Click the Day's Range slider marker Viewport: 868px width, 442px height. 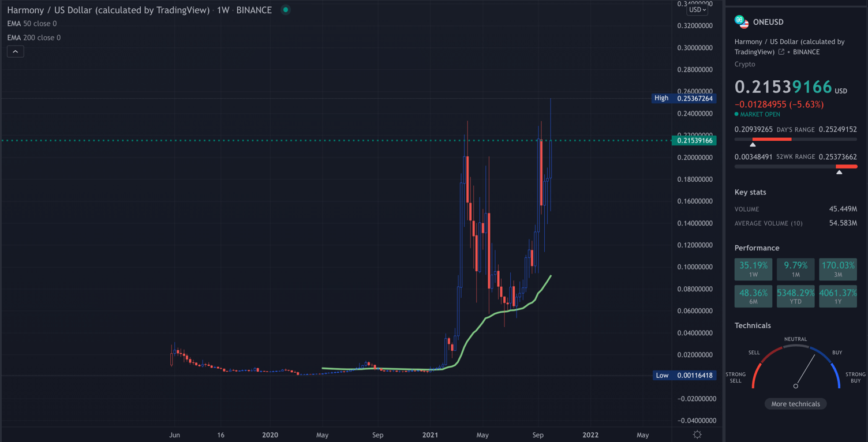(753, 144)
